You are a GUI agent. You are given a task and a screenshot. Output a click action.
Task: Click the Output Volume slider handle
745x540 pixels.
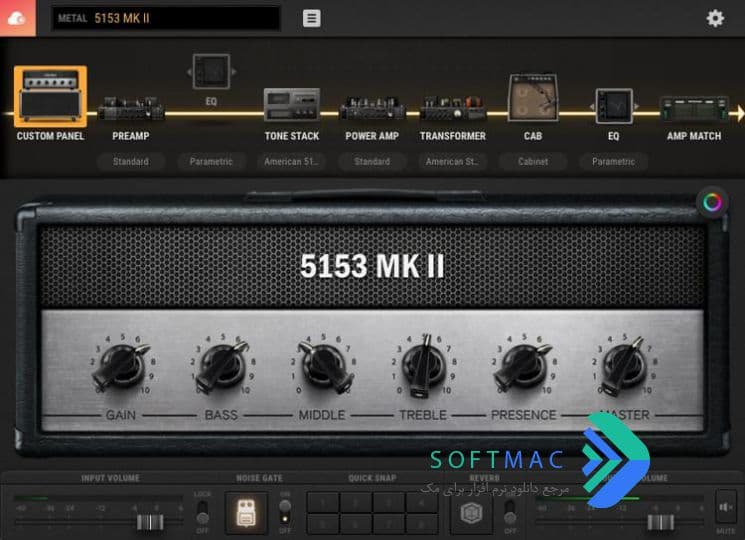pos(661,522)
